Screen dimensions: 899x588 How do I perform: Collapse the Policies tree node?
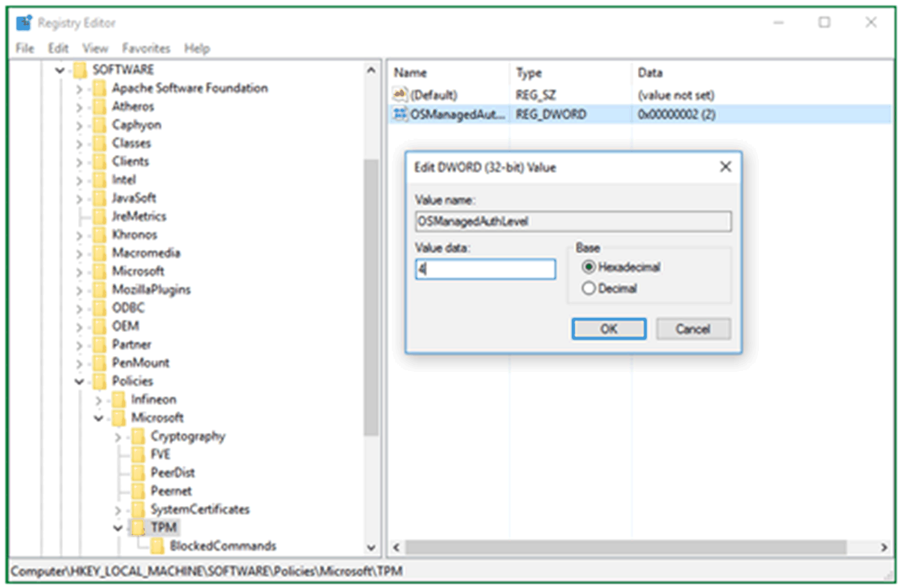click(79, 381)
